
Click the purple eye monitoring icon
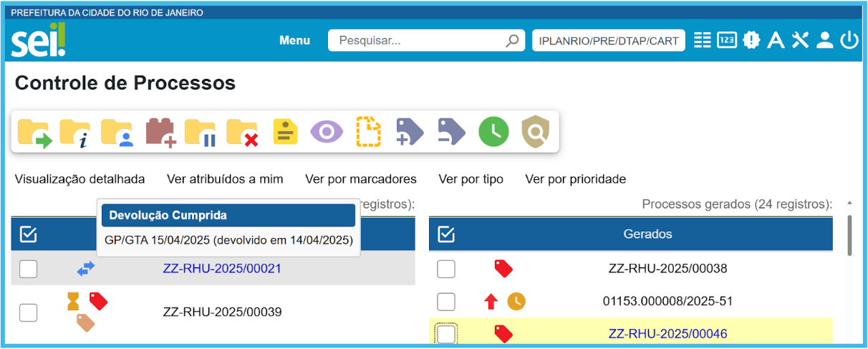(x=327, y=132)
